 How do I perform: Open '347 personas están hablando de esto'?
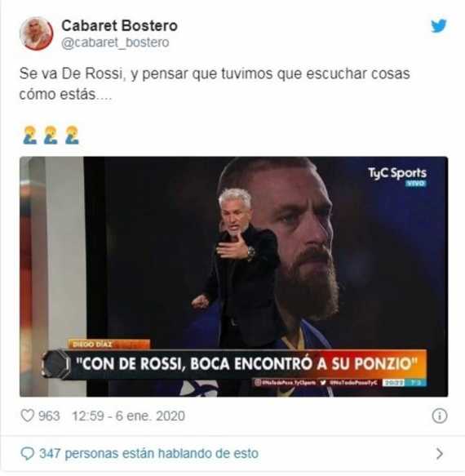pyautogui.click(x=149, y=453)
